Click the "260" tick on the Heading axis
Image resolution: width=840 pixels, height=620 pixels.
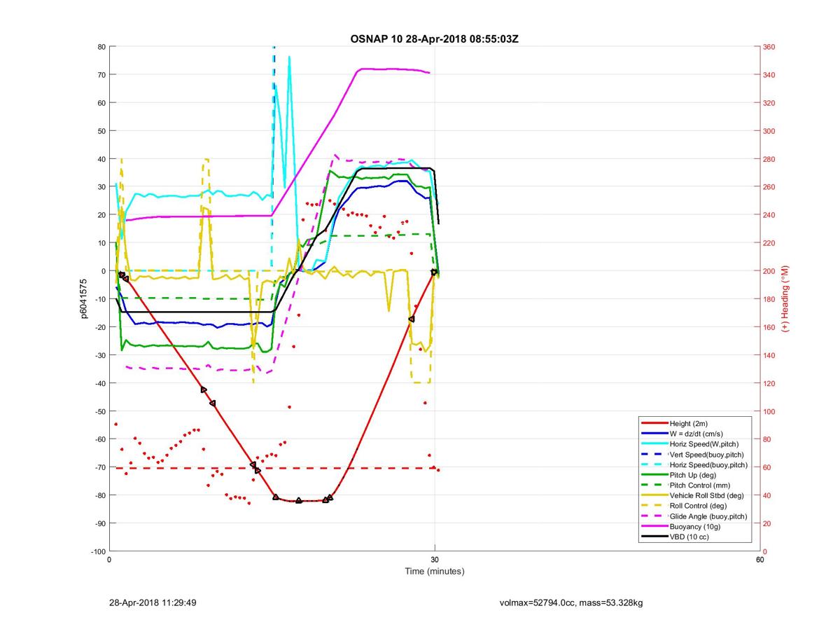[770, 187]
